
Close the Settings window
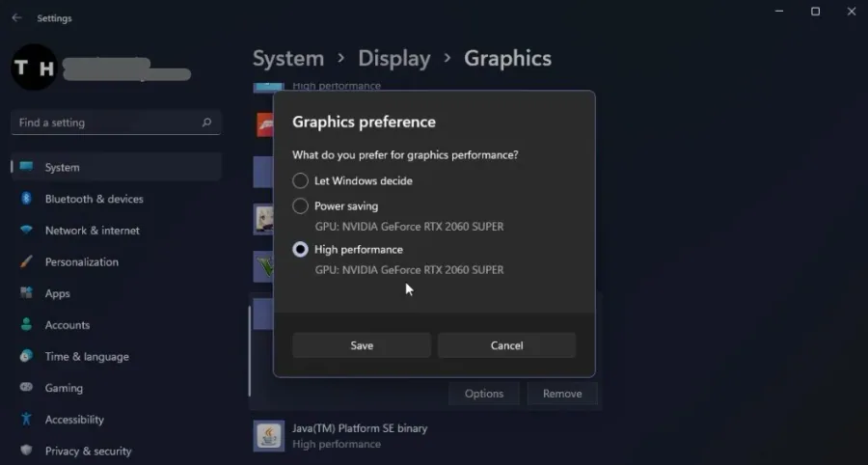[852, 11]
